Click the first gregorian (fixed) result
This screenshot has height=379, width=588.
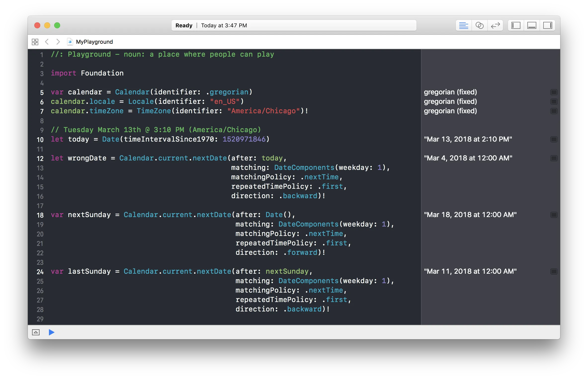pyautogui.click(x=450, y=92)
